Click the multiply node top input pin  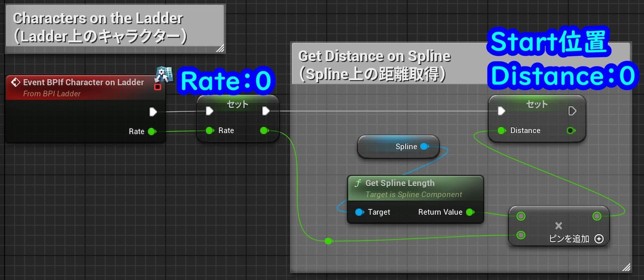(521, 216)
